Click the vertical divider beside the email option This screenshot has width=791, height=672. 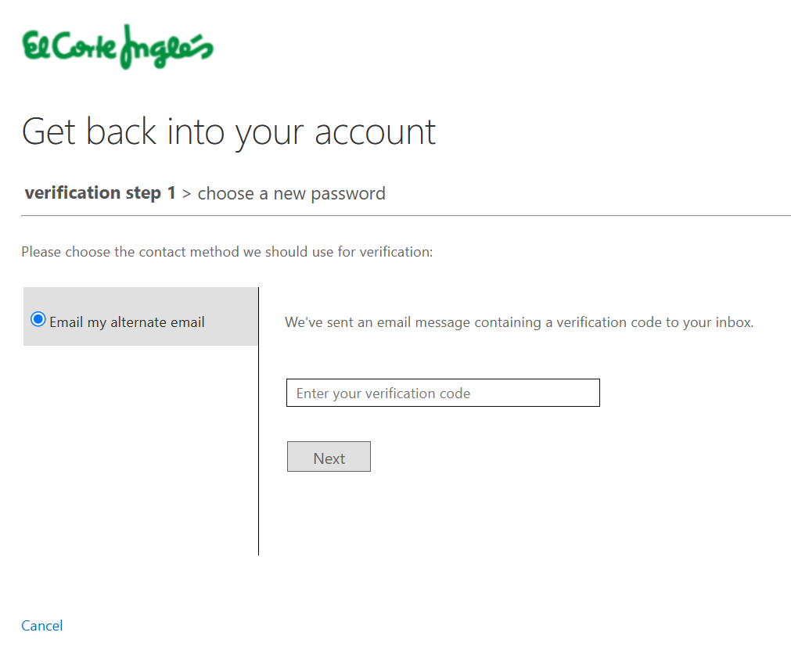[x=259, y=421]
